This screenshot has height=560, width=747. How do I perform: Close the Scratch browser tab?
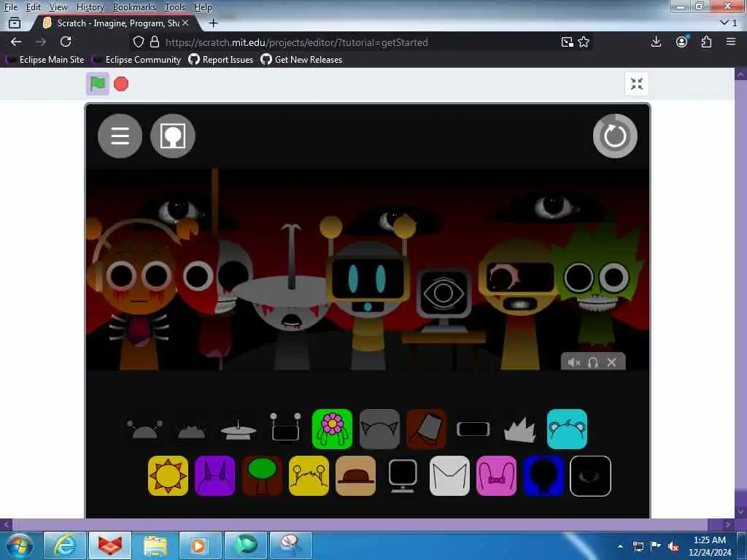click(x=185, y=23)
